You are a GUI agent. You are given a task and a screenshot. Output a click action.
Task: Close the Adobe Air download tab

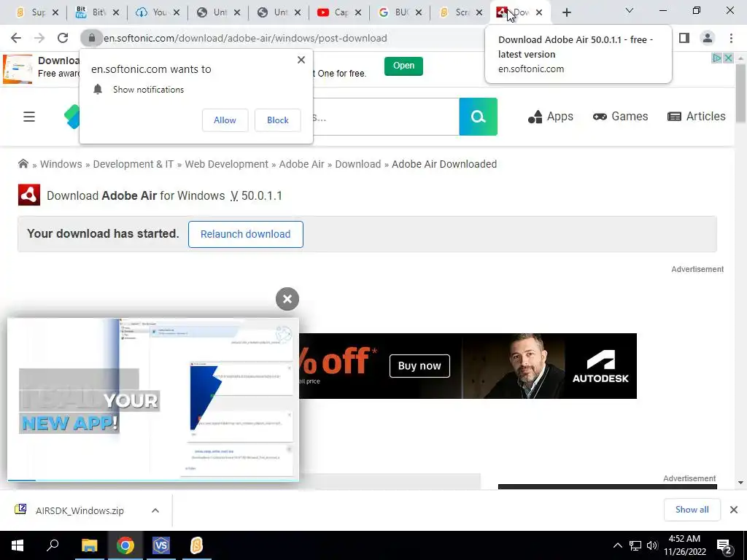(539, 12)
